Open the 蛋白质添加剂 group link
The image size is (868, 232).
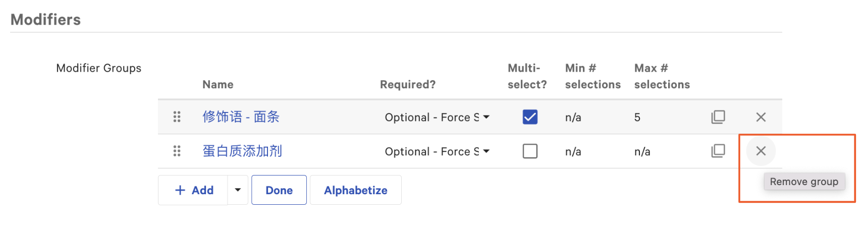coord(242,151)
